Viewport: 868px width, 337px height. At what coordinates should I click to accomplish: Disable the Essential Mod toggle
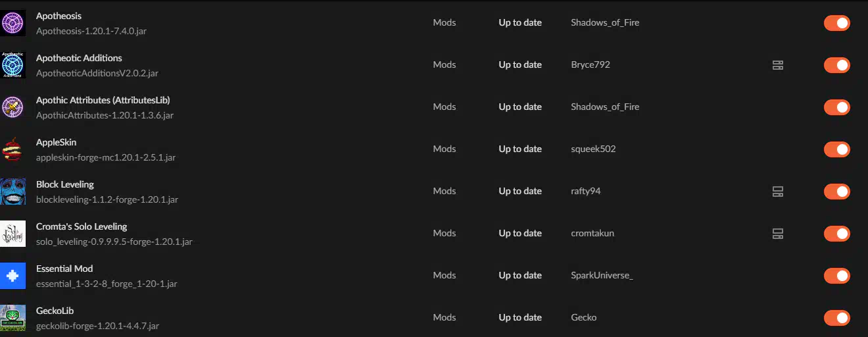836,276
